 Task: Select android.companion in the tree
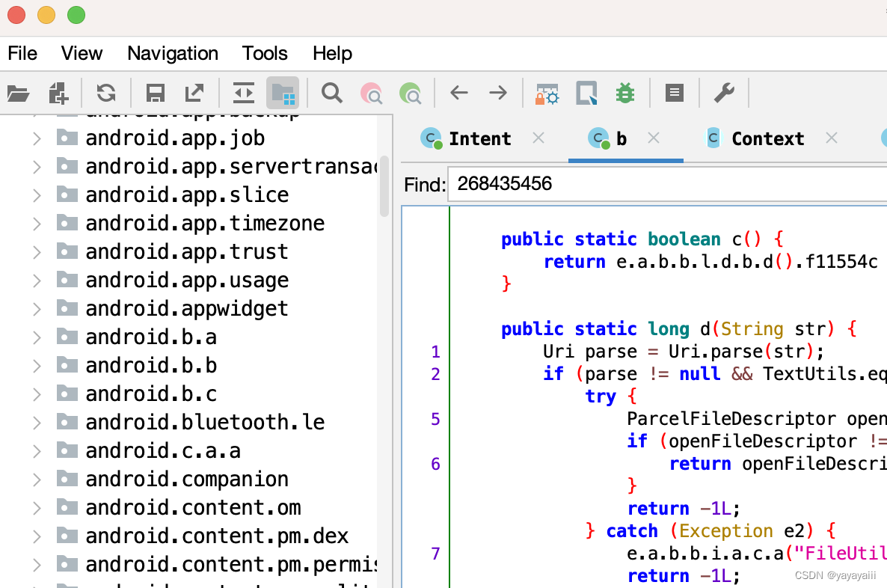point(187,480)
